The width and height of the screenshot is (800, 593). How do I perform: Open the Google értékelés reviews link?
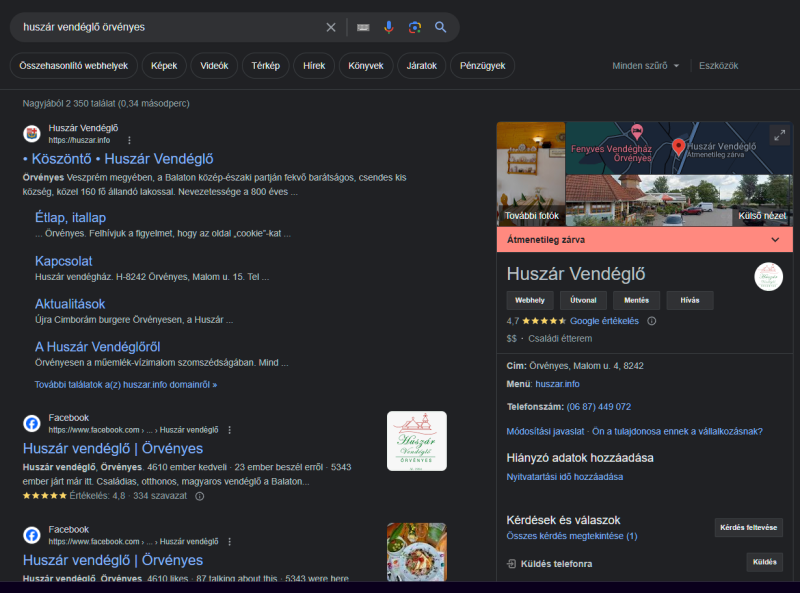604,321
